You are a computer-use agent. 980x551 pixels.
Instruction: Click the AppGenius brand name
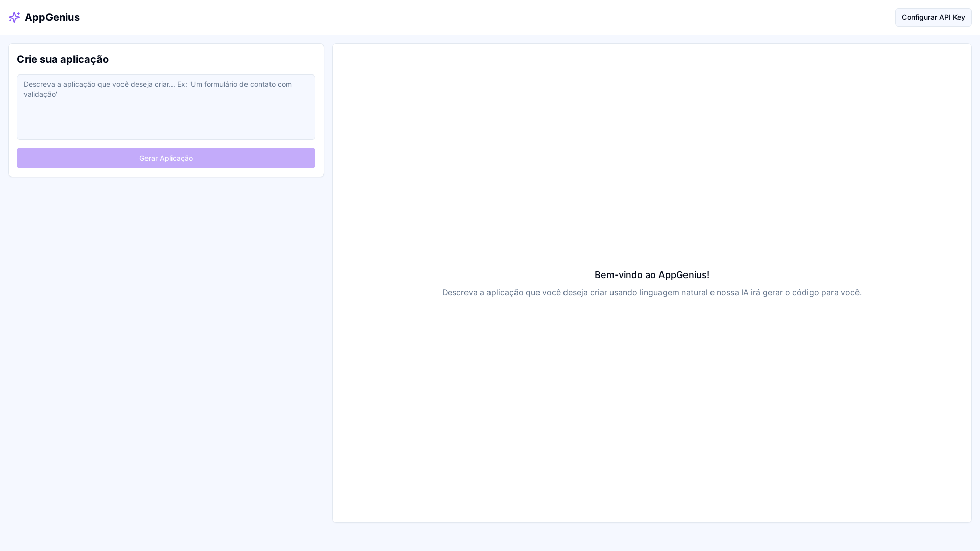click(x=52, y=17)
